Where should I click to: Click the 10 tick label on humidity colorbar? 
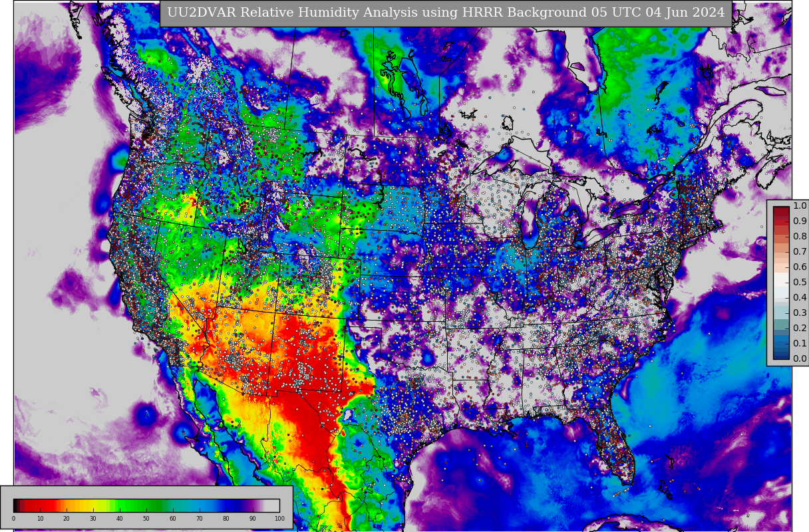[40, 519]
